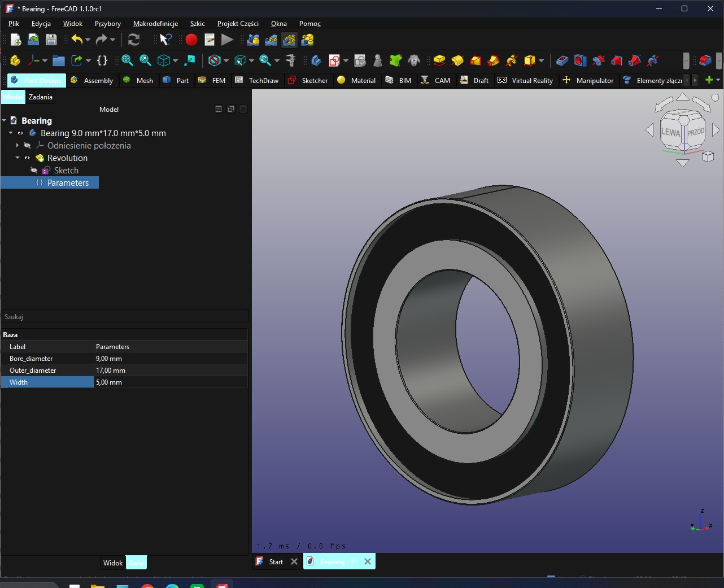Open the Makrodefinicje menu

coord(155,24)
